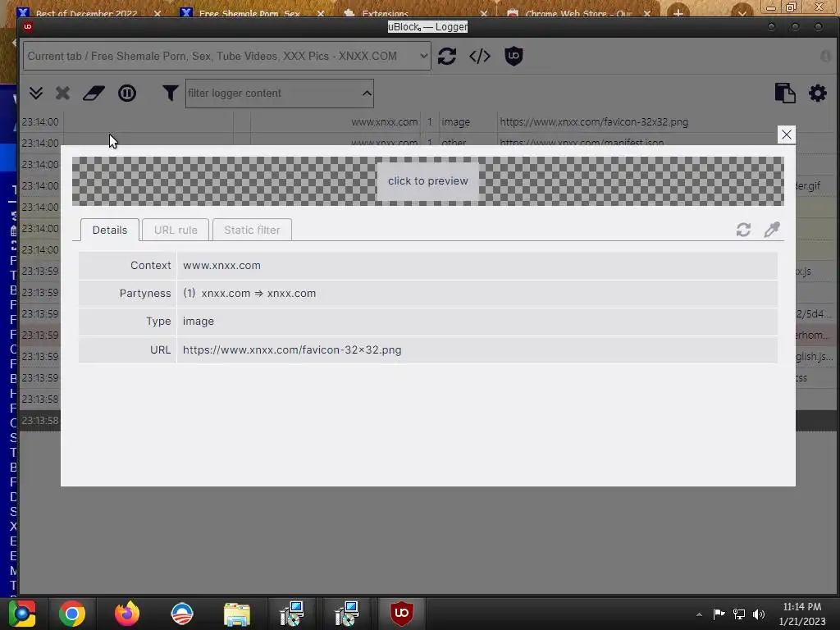
Task: Open the uBlock Origin taskbar item
Action: [402, 613]
